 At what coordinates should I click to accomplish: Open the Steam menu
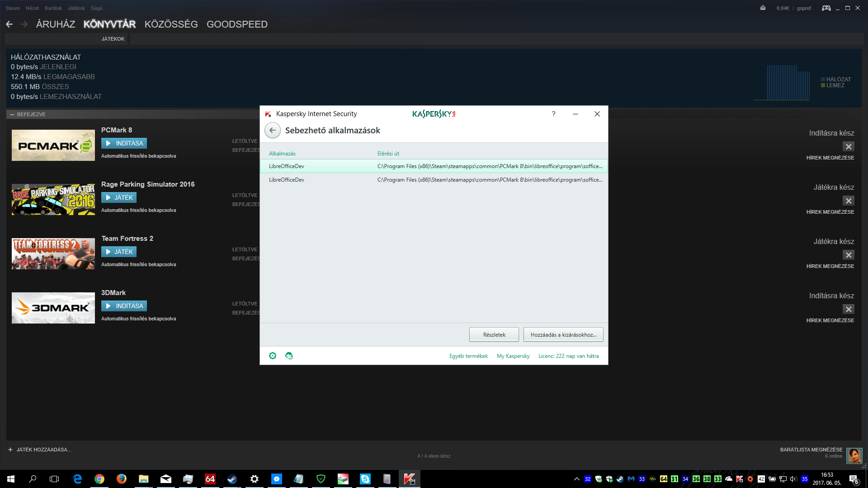13,8
